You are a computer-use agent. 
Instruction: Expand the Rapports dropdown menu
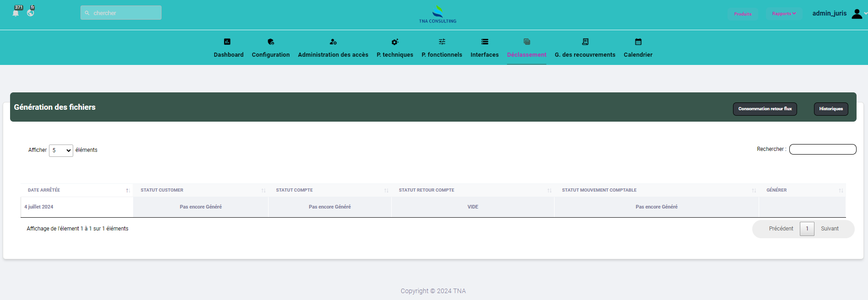click(x=784, y=14)
